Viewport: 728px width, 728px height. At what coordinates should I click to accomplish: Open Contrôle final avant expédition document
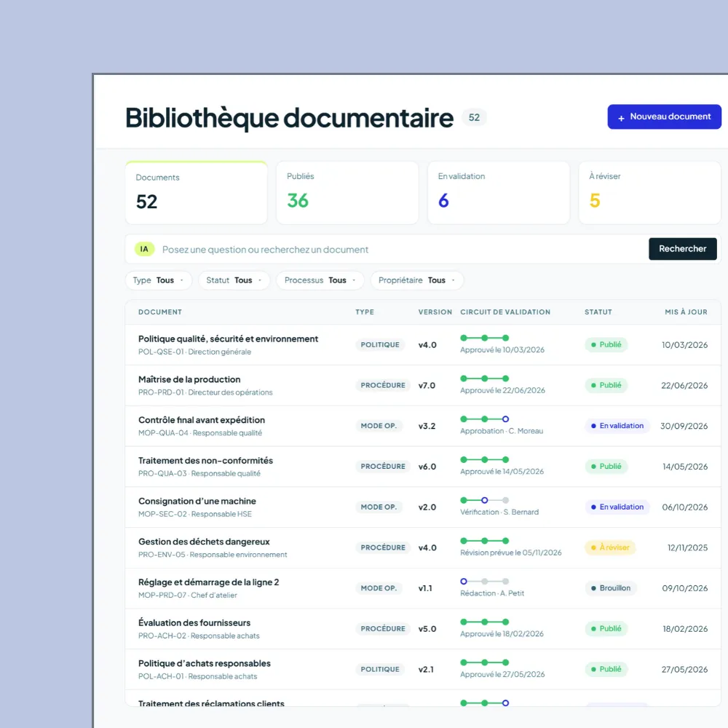tap(202, 420)
